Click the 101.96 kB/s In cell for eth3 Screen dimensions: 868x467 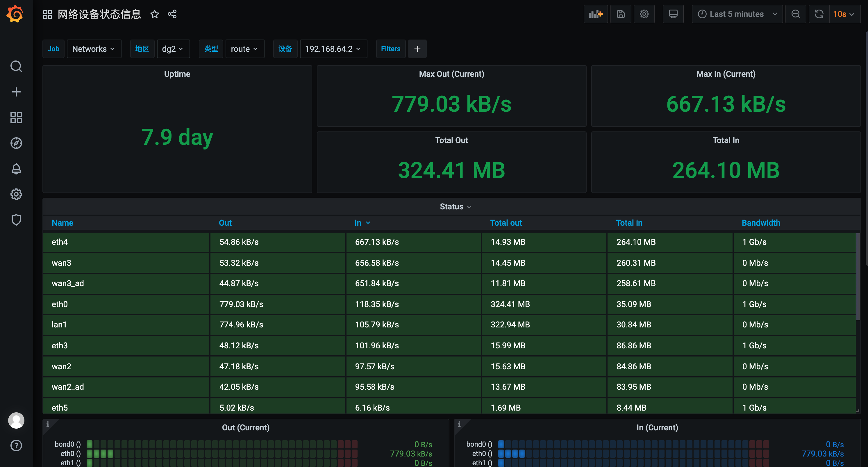(x=413, y=346)
